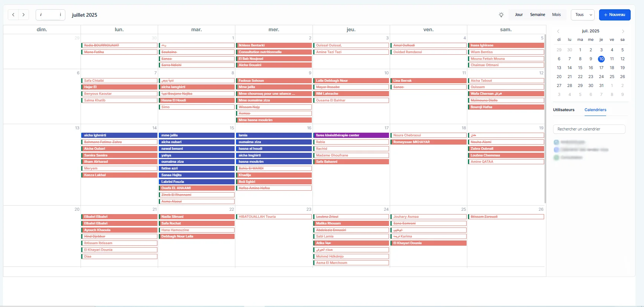
Task: Open the Tous filter dropdown
Action: pyautogui.click(x=583, y=15)
